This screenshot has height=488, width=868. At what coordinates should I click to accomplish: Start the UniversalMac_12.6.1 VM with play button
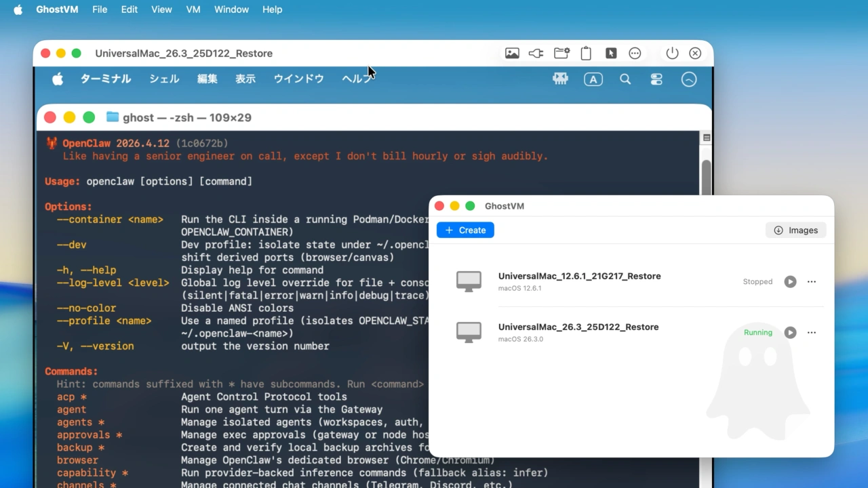point(790,282)
